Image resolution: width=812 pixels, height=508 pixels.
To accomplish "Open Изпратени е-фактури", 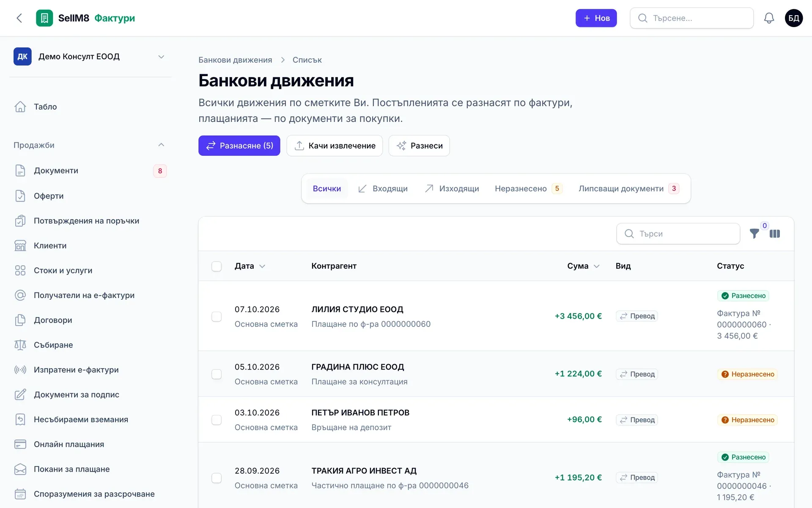I will point(90,370).
